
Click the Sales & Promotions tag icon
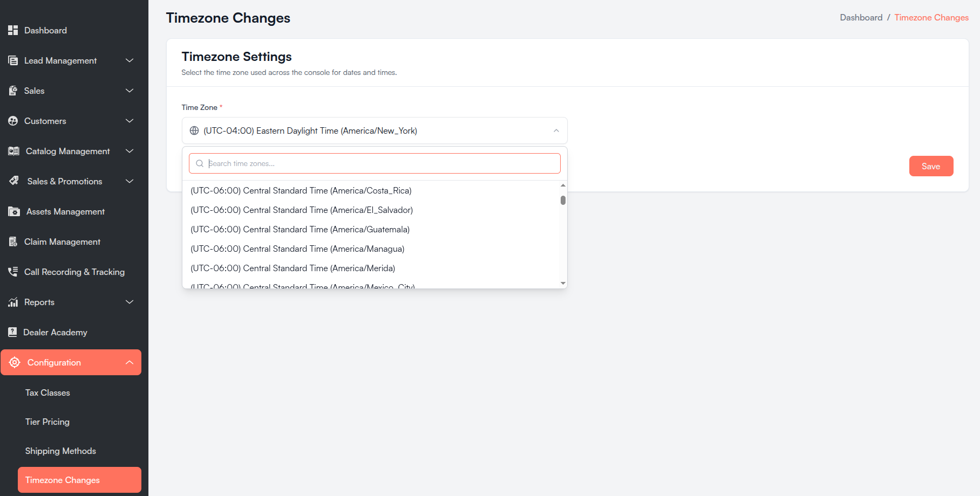(14, 181)
